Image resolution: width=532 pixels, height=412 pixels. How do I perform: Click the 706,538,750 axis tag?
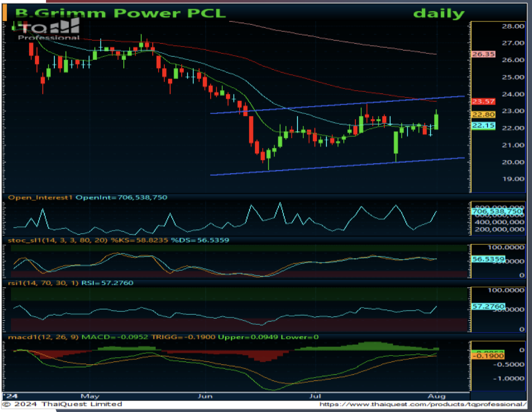pyautogui.click(x=497, y=211)
